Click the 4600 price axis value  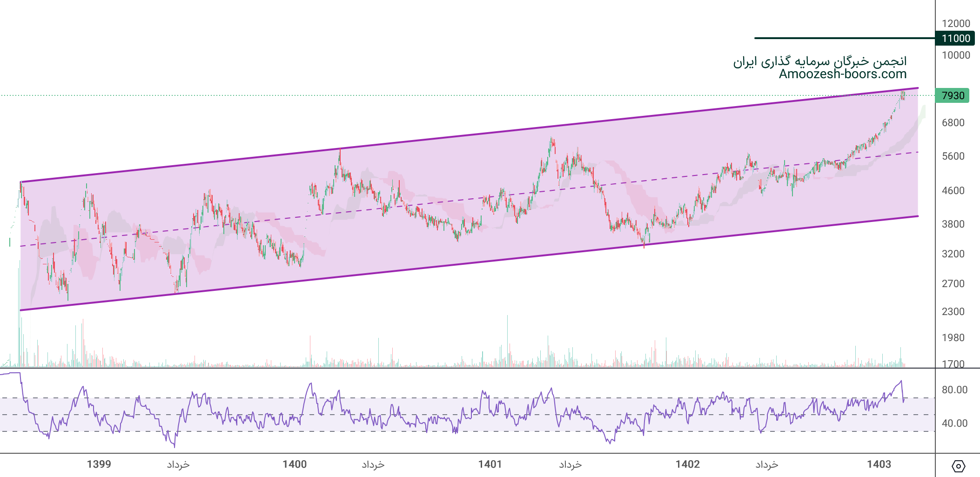tap(953, 190)
